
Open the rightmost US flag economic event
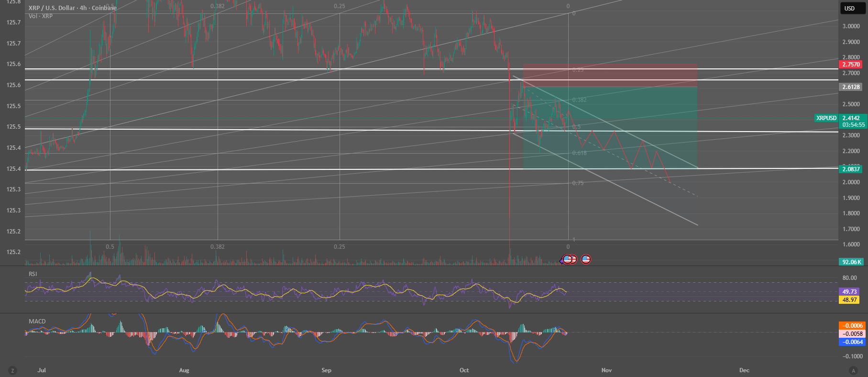pyautogui.click(x=586, y=259)
